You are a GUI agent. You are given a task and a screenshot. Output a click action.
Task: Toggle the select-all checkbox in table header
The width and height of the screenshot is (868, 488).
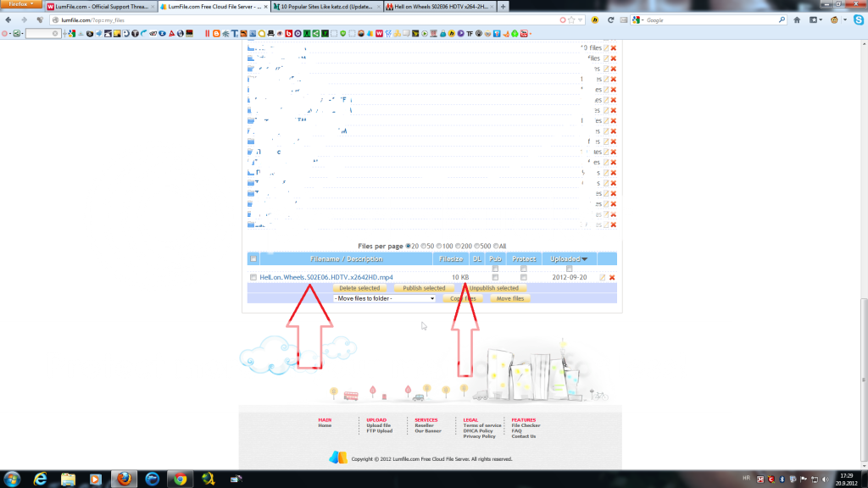pyautogui.click(x=253, y=258)
